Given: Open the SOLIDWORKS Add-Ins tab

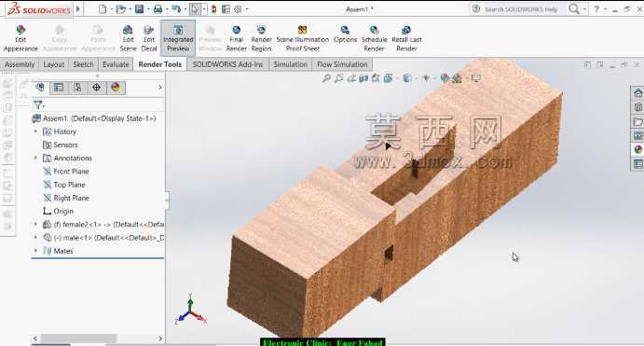Looking at the screenshot, I should click(227, 64).
